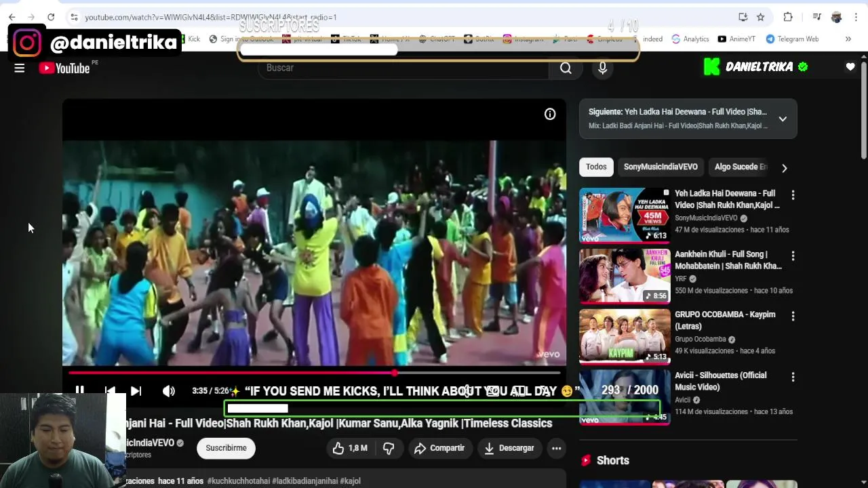Subscribe with the Suscribirse button

pos(226,448)
